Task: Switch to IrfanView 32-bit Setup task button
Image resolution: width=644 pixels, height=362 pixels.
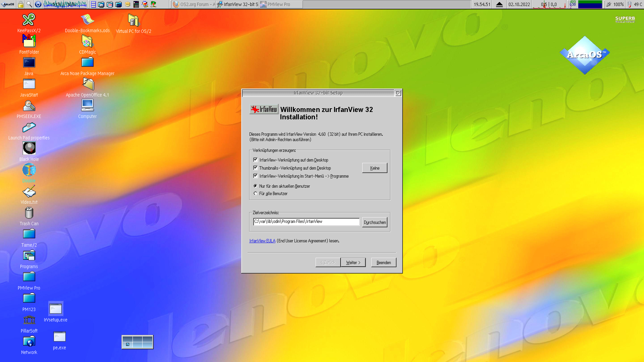Action: click(237, 4)
